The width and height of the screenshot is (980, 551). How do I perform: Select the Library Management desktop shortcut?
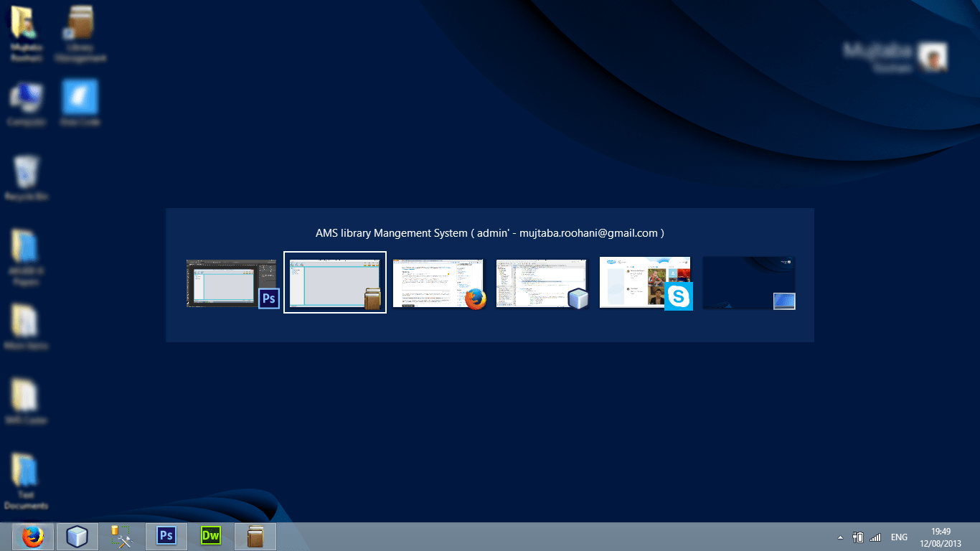tap(80, 34)
